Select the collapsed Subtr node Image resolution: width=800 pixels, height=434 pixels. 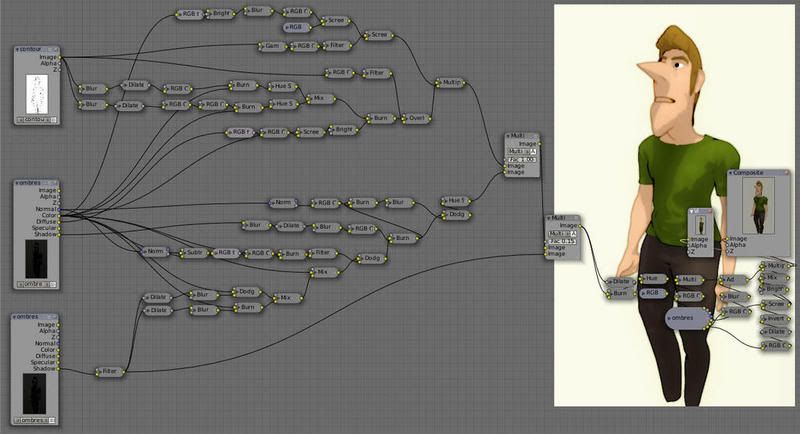tap(194, 252)
